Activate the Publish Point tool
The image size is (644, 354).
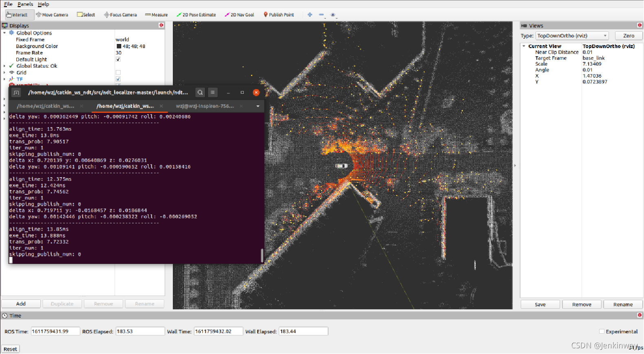[x=279, y=15]
